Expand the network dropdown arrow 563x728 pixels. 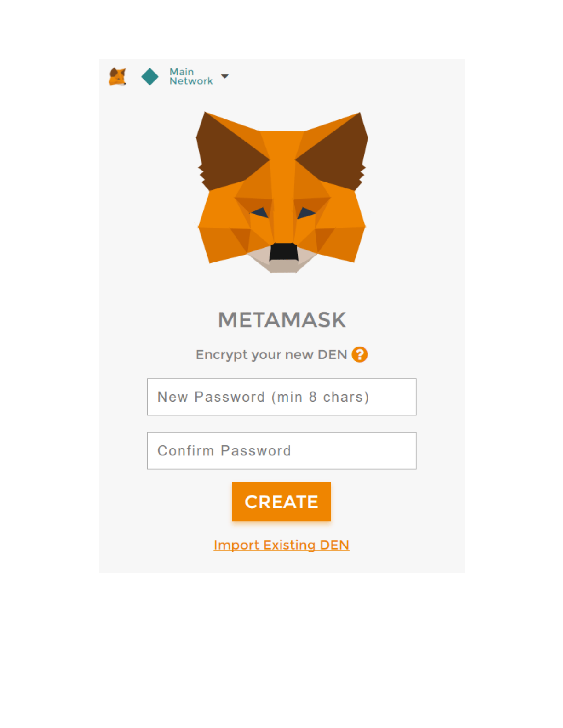coord(225,76)
